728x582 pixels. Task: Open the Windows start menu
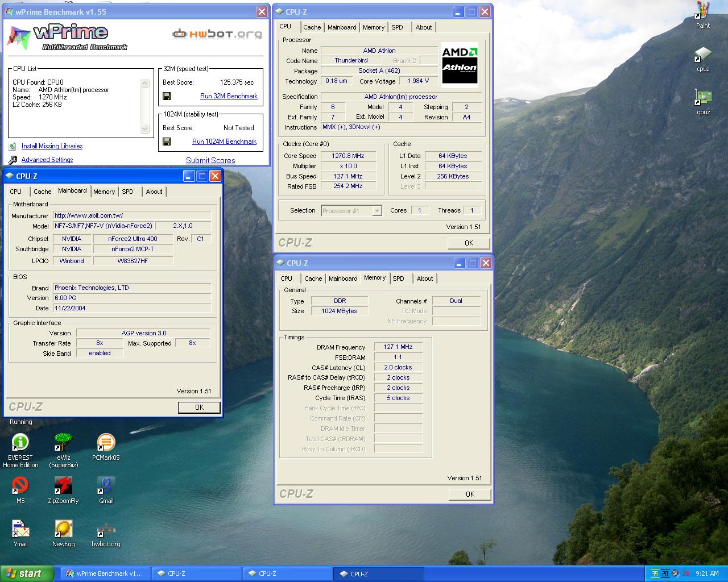(27, 573)
